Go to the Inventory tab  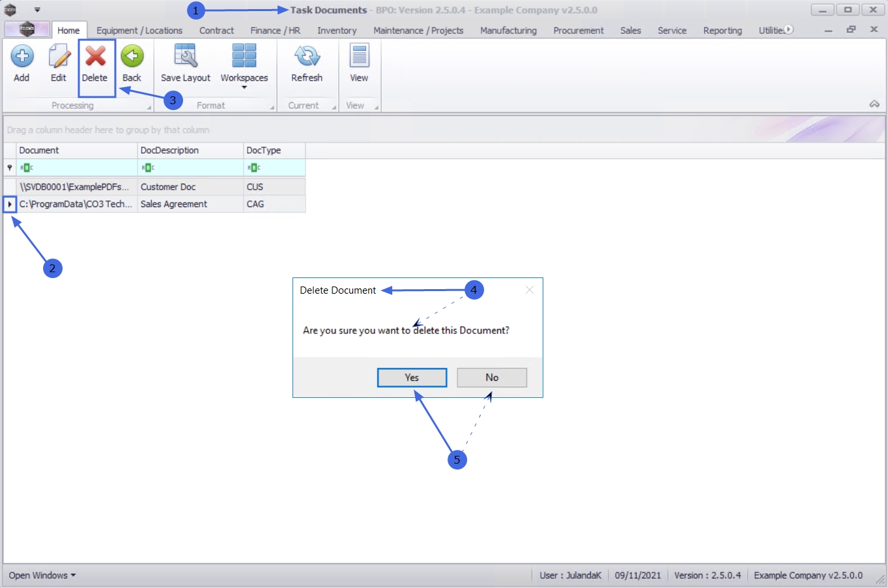337,31
